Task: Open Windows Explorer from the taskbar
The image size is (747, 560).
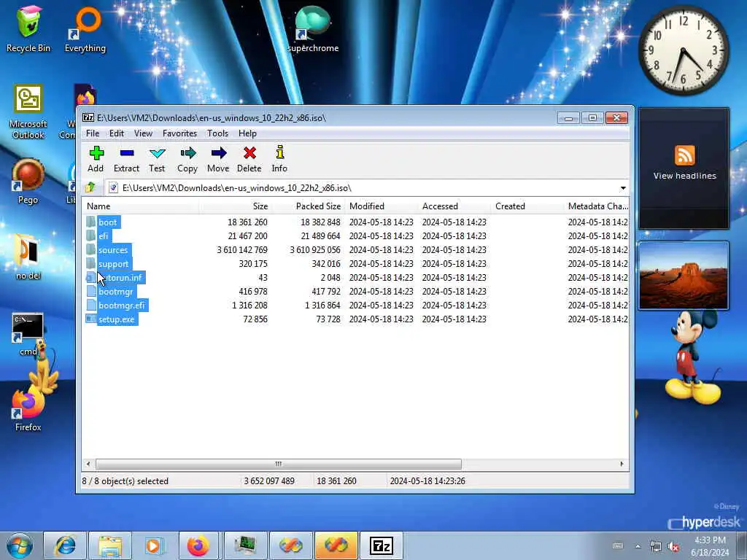Action: click(110, 545)
